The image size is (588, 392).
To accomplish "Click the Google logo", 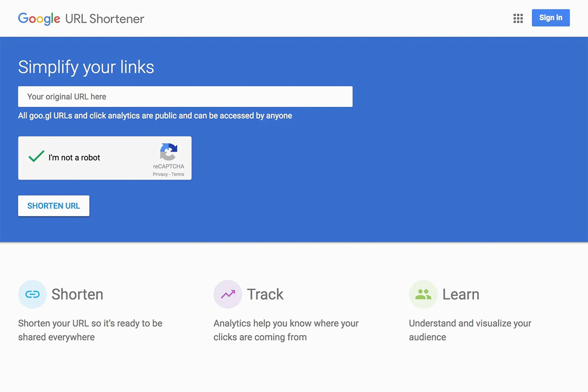I will 39,19.
